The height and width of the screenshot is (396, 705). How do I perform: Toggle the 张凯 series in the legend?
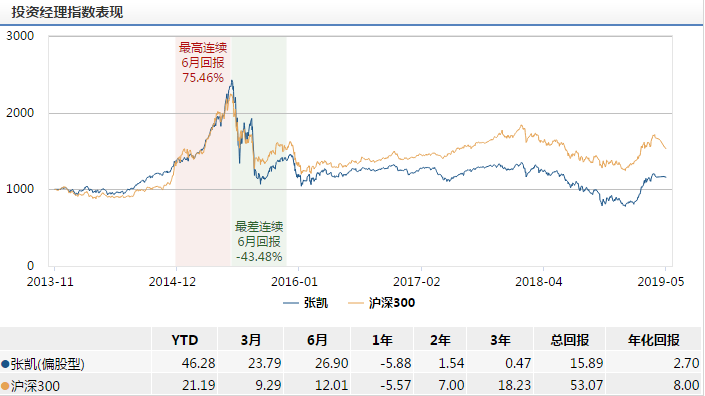pyautogui.click(x=306, y=303)
